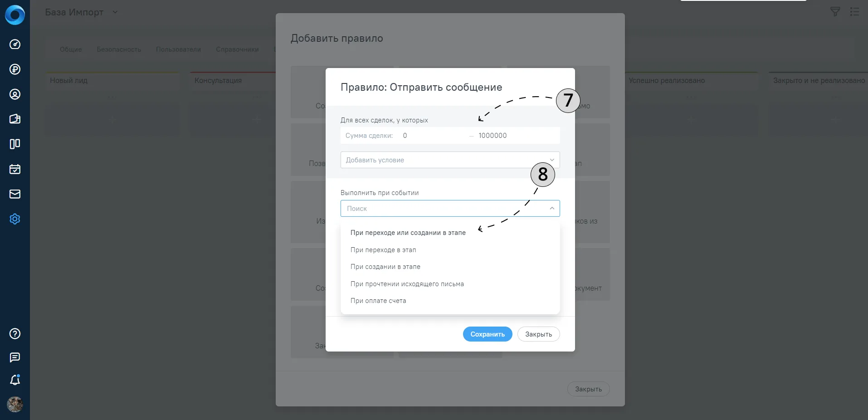Open the help question mark icon
The width and height of the screenshot is (868, 420).
point(15,334)
